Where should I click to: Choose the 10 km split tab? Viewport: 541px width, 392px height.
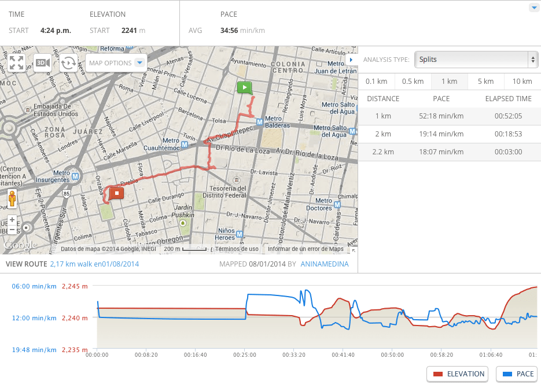pos(522,82)
